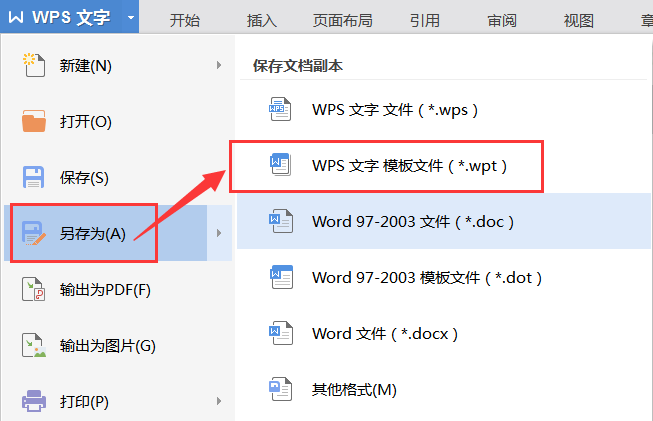The width and height of the screenshot is (653, 421).
Task: Select 输出为图片(G) menu entry
Action: coord(118,345)
